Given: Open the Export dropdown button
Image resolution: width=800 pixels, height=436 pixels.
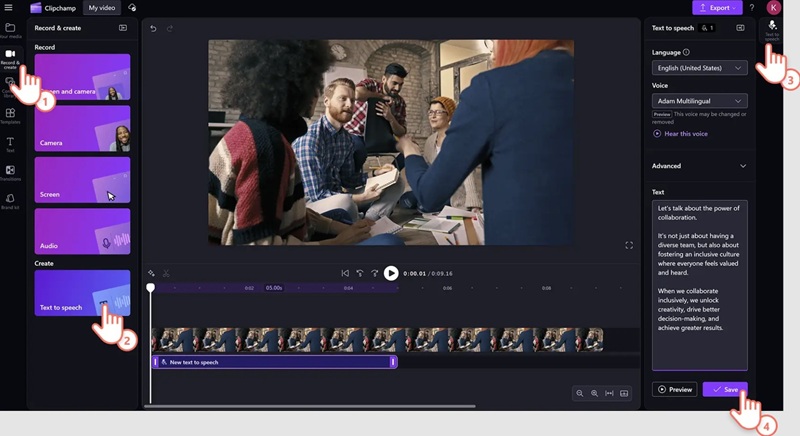Looking at the screenshot, I should [717, 8].
